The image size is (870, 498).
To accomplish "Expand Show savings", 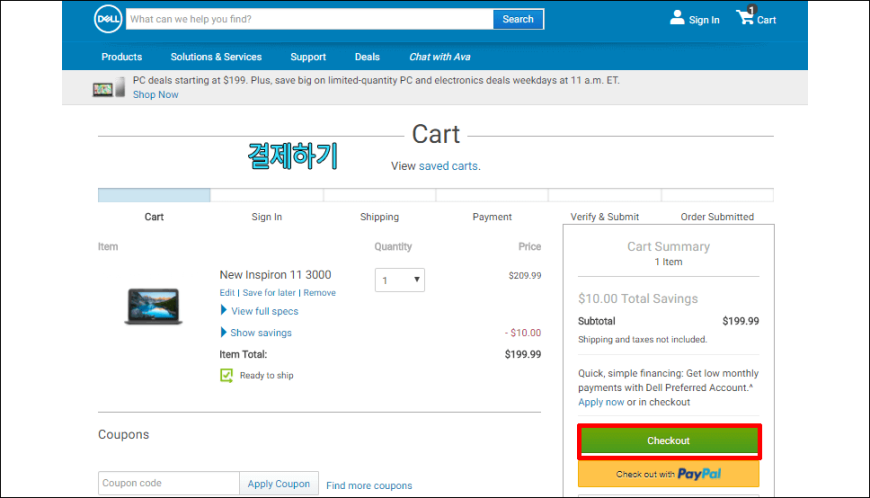I will click(x=256, y=333).
